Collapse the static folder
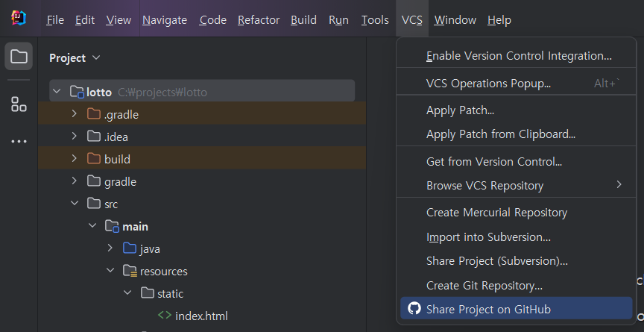Image resolution: width=644 pixels, height=332 pixels. coord(127,292)
